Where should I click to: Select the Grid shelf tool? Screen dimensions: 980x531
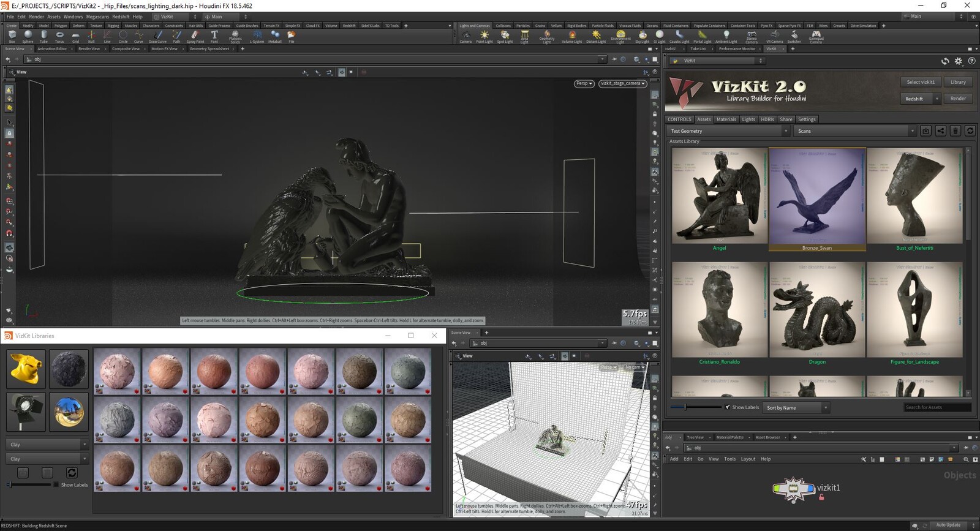point(75,37)
